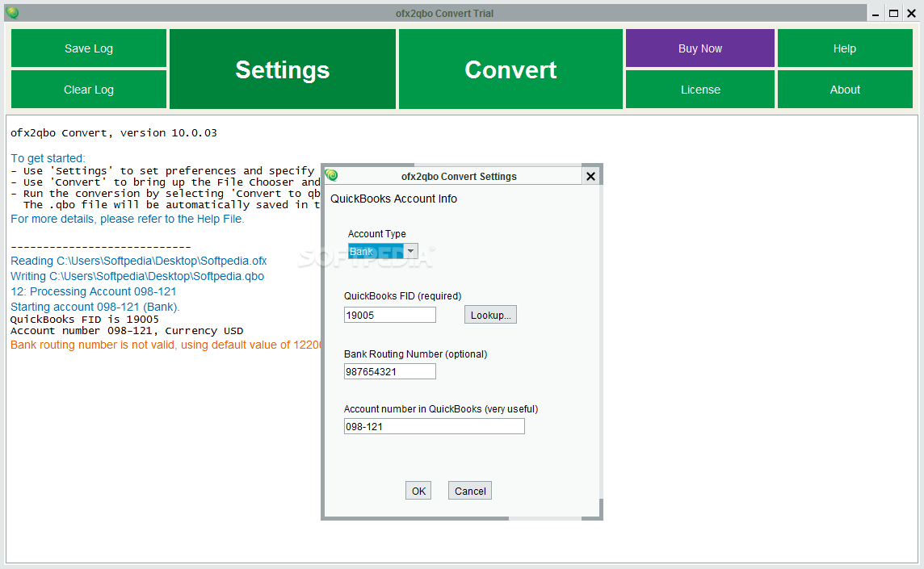Open the License button
Screen dimensions: 924x569
pos(700,90)
